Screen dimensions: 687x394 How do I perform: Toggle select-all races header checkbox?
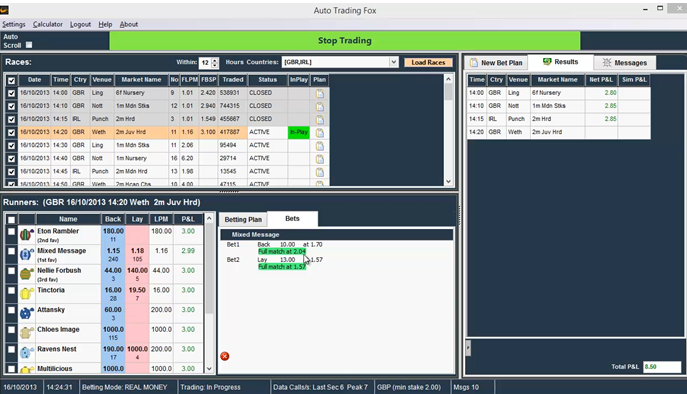click(11, 80)
